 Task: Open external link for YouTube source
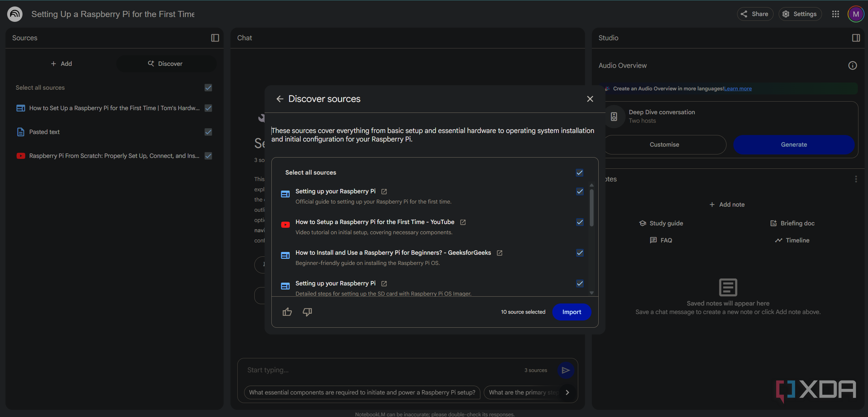463,222
